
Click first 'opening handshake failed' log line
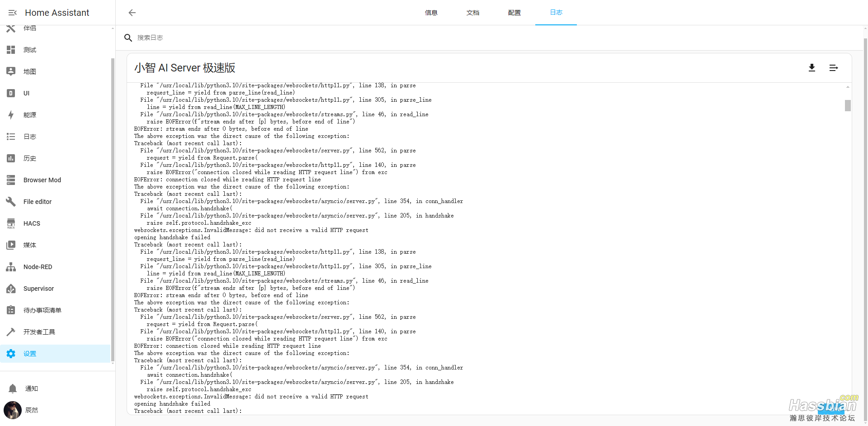pos(172,237)
